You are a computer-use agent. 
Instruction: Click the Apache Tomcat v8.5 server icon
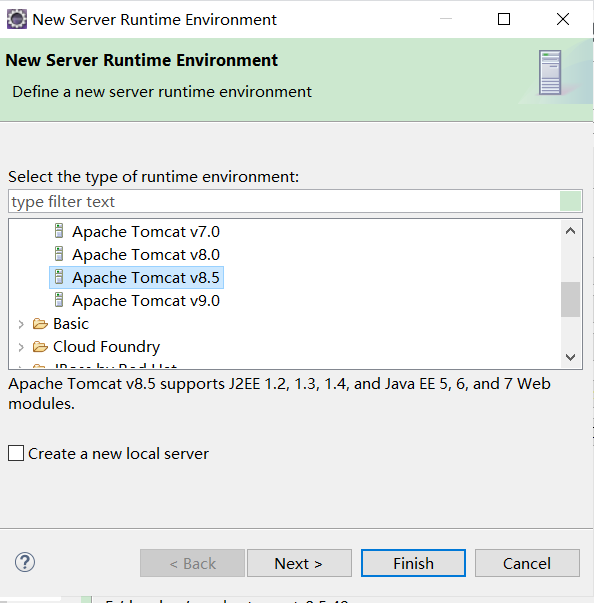pyautogui.click(x=59, y=277)
